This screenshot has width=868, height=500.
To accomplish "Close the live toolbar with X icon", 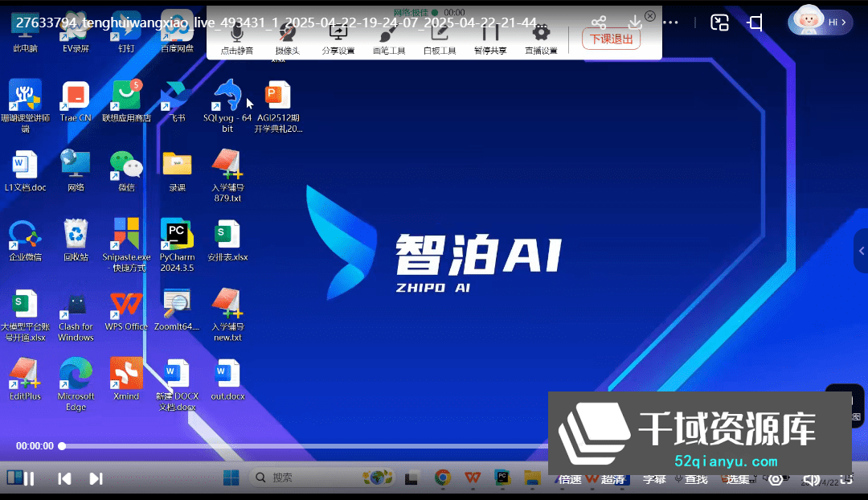I will click(x=650, y=16).
